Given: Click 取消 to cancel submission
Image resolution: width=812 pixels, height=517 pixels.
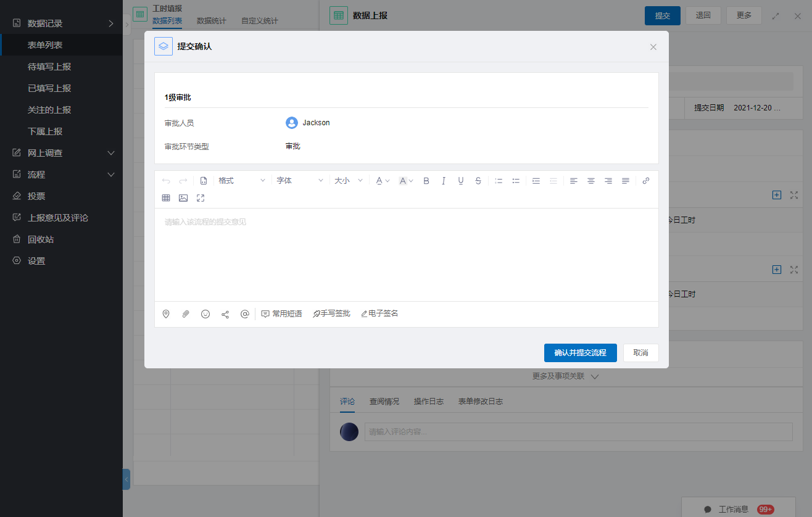Looking at the screenshot, I should (x=641, y=353).
